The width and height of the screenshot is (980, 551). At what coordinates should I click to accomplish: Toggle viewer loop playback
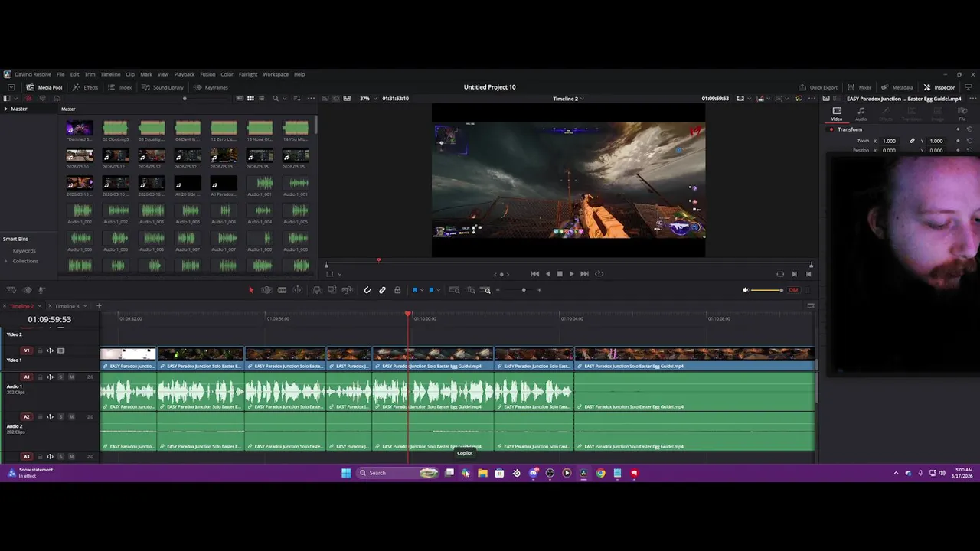coord(599,274)
